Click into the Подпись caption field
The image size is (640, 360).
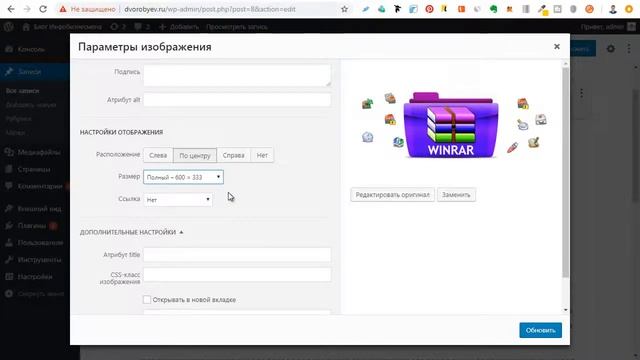(237, 75)
